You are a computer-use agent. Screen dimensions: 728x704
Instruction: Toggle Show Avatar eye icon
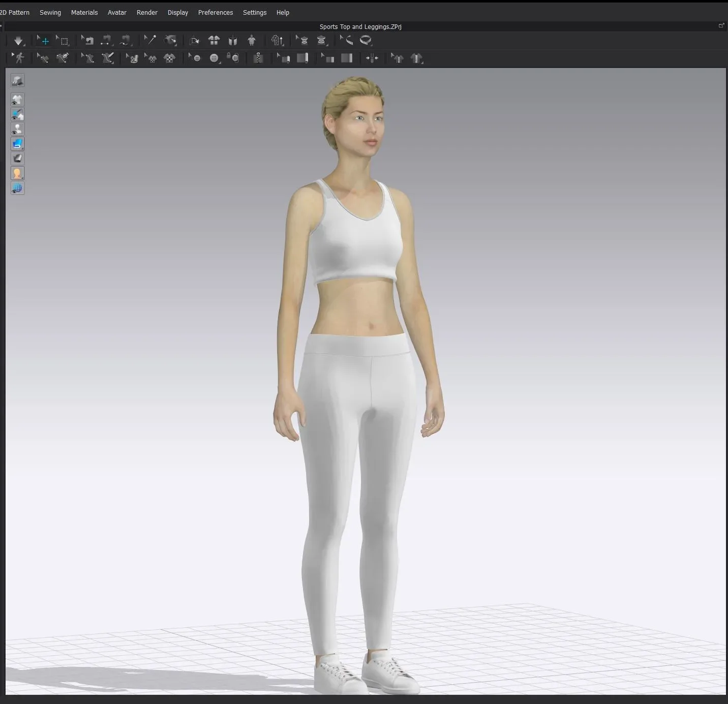pyautogui.click(x=17, y=129)
